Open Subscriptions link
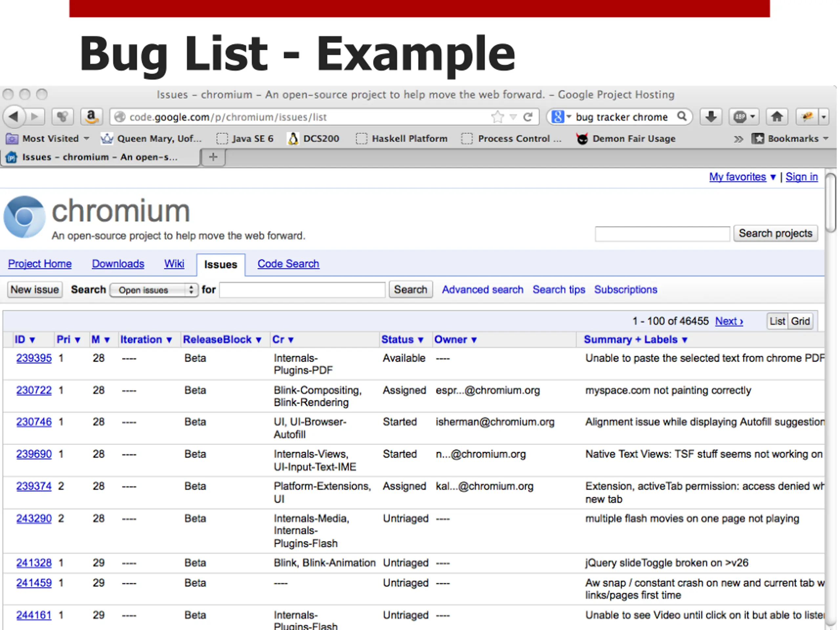 [625, 290]
